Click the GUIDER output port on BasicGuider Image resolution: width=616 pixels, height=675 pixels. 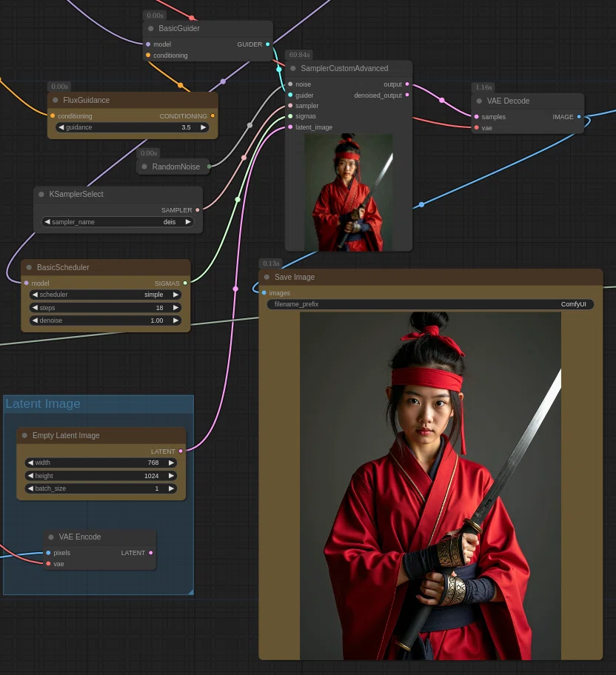click(267, 44)
